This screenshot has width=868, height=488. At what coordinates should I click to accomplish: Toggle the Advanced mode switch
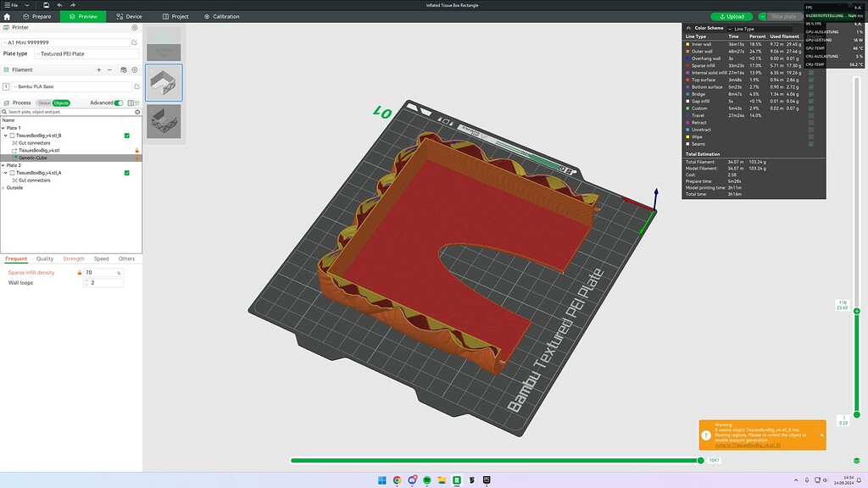(x=119, y=103)
